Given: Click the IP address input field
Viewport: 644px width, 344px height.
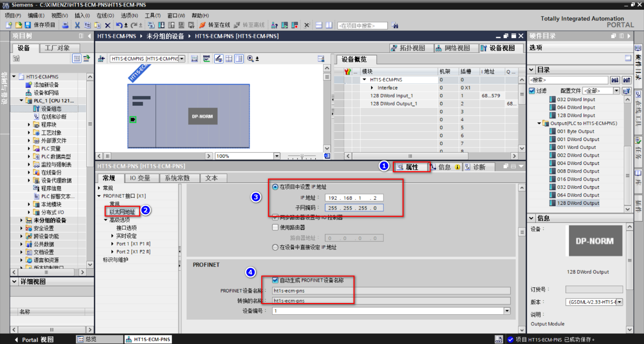Looking at the screenshot, I should 354,198.
